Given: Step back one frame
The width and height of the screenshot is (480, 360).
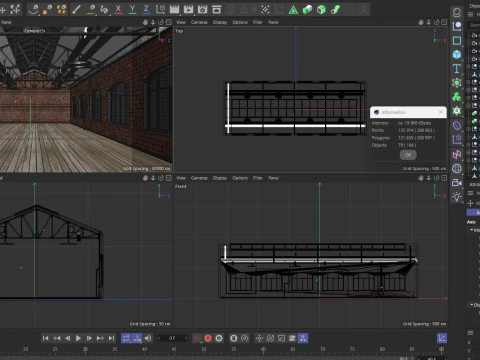Looking at the screenshot, I should pyautogui.click(x=68, y=338).
